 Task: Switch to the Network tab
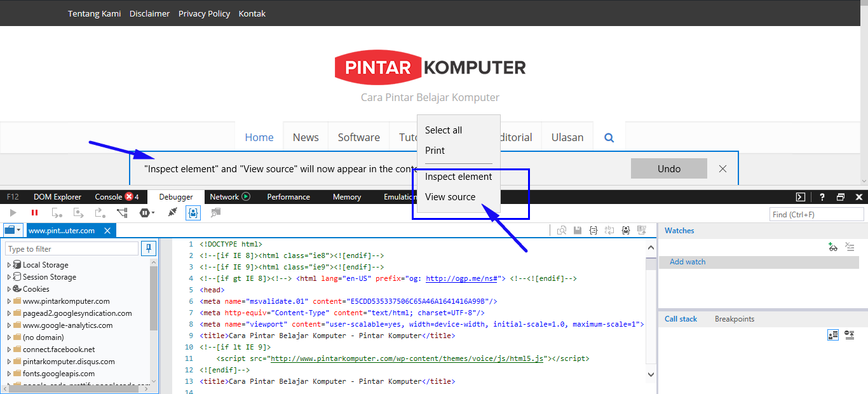[x=230, y=197]
